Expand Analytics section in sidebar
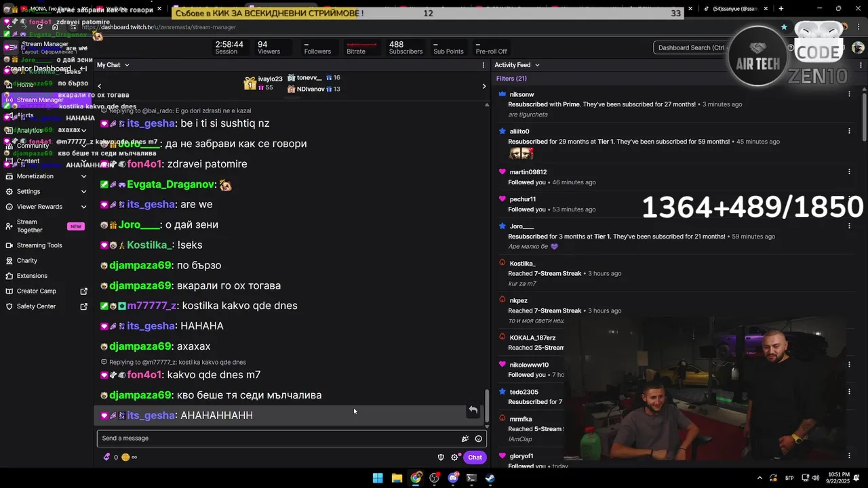Viewport: 868px width, 488px height. point(83,130)
